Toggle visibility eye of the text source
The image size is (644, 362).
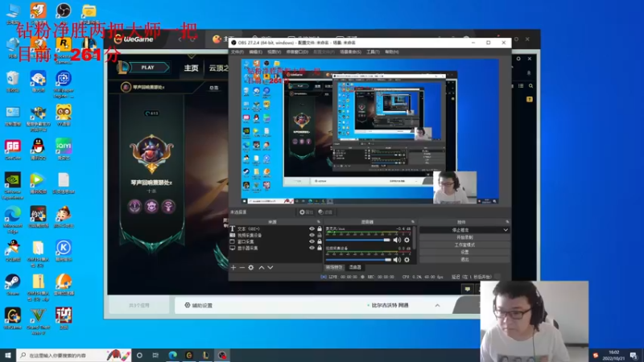[x=312, y=228]
